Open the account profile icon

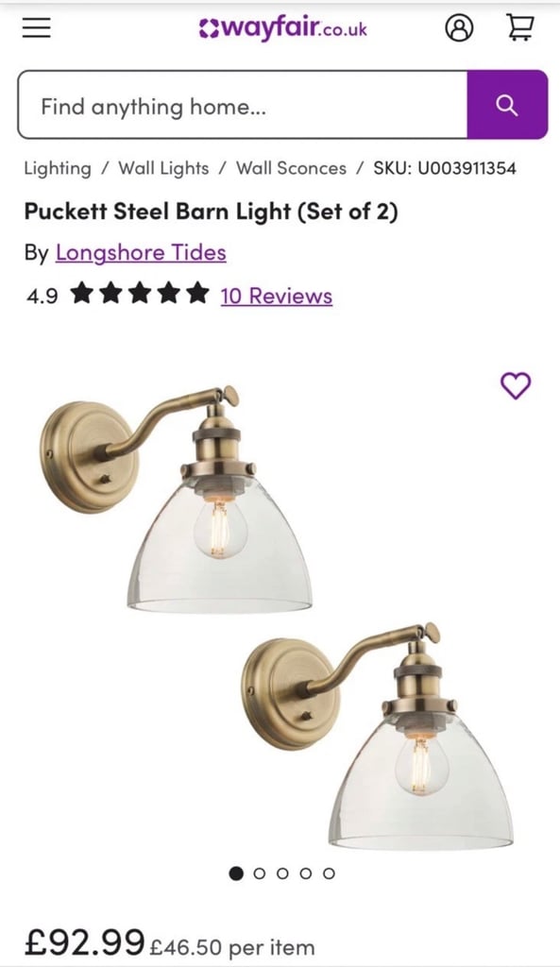459,27
